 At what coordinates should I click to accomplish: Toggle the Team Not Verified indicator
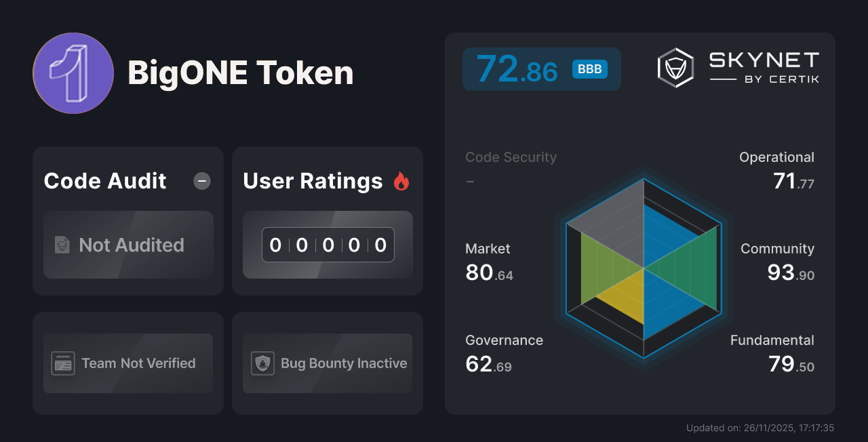pos(127,363)
